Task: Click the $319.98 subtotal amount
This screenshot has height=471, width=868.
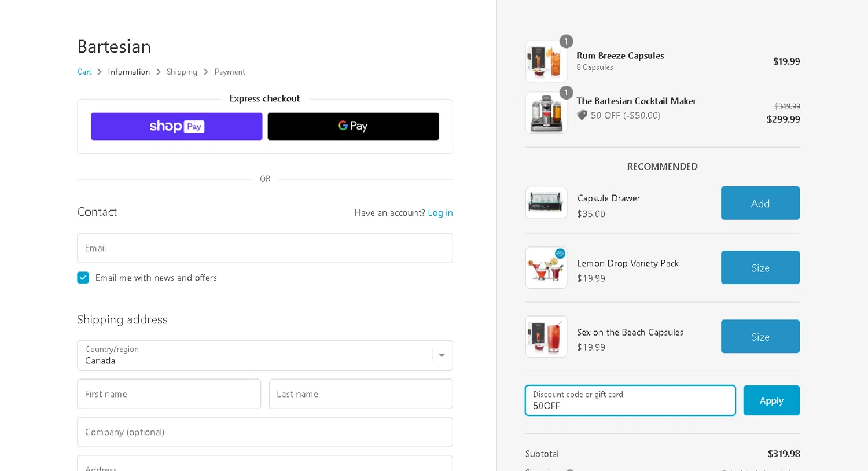Action: (784, 454)
